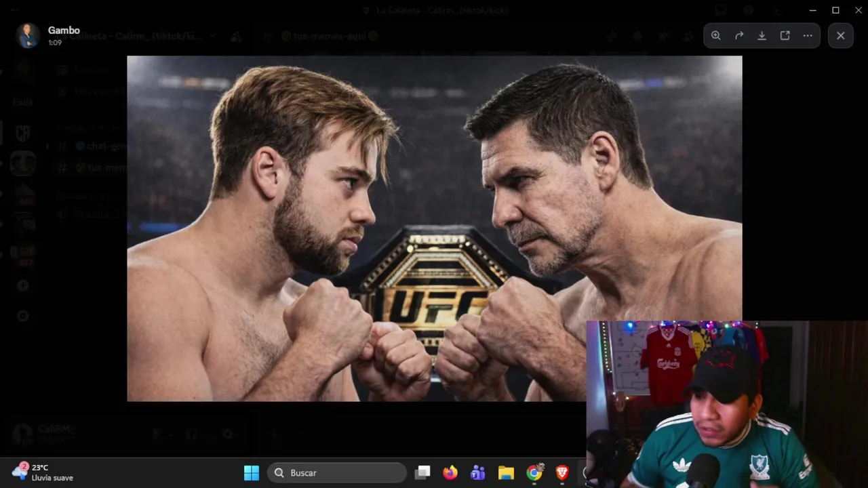The width and height of the screenshot is (868, 488).
Task: Open File Explorer from the taskbar
Action: (506, 472)
